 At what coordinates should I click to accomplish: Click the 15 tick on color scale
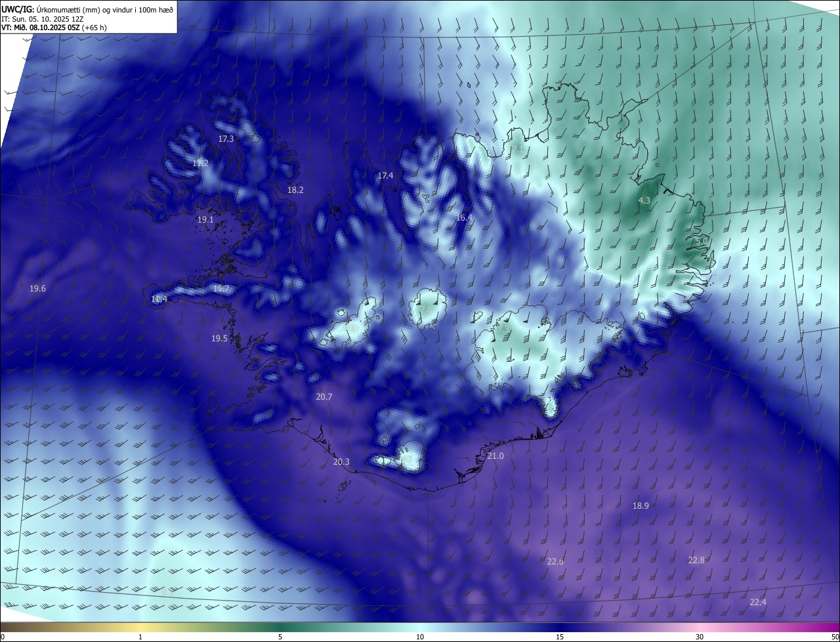(x=560, y=637)
